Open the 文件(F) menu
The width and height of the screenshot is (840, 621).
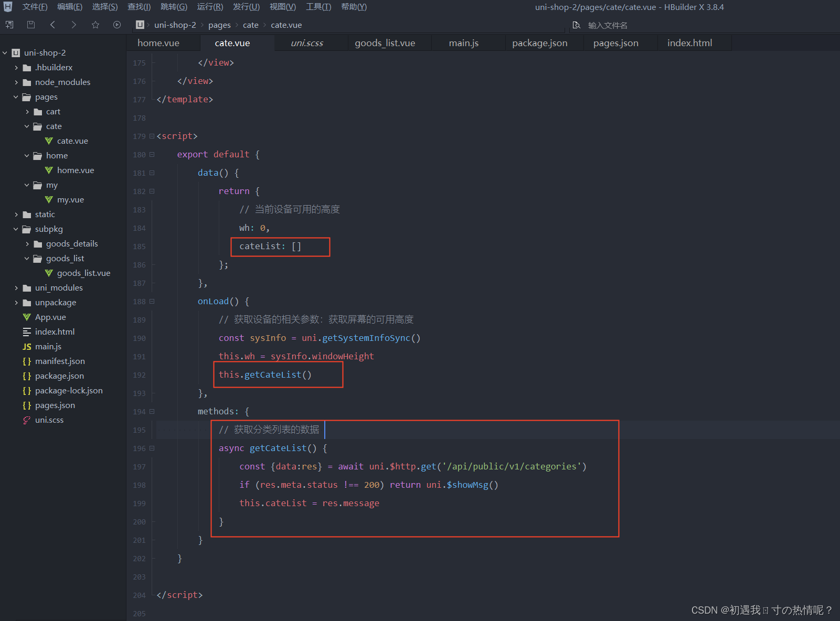[35, 7]
